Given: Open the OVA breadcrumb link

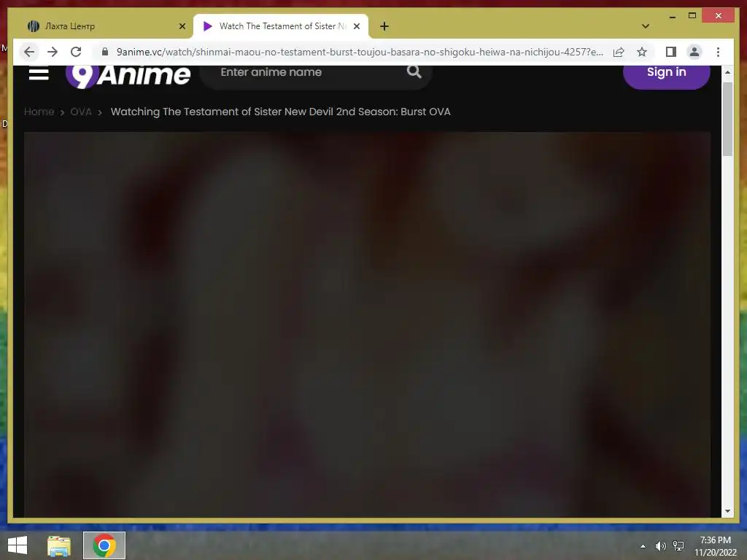Looking at the screenshot, I should 81,112.
